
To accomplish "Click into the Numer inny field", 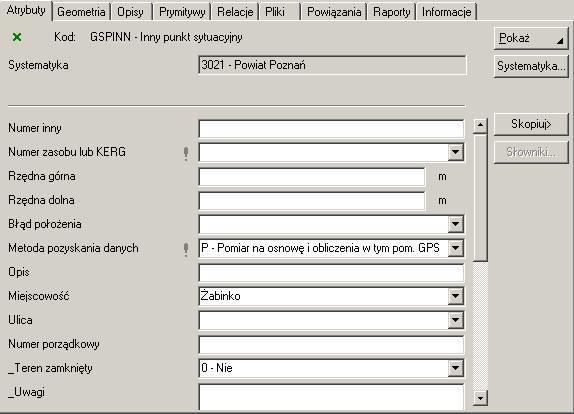I will [331, 128].
